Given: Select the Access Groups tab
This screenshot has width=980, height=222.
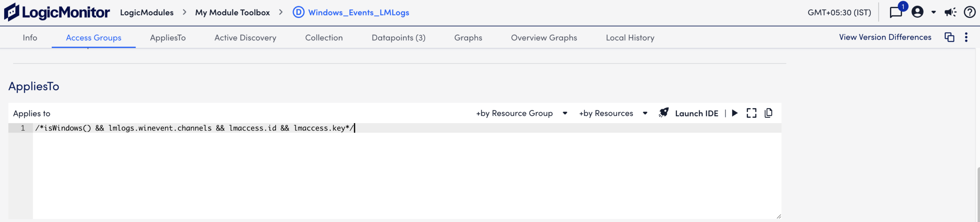Looking at the screenshot, I should pyautogui.click(x=93, y=38).
